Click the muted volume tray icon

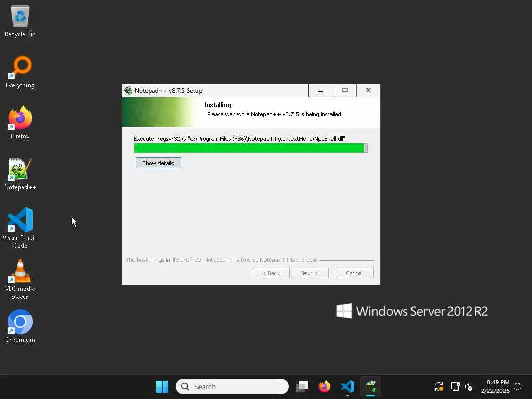[x=469, y=387]
